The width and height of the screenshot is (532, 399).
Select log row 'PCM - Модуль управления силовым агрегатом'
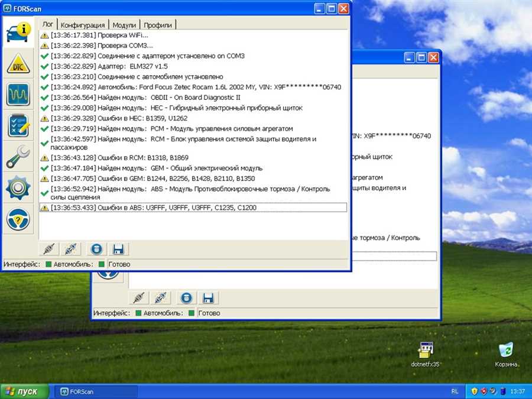(x=193, y=129)
